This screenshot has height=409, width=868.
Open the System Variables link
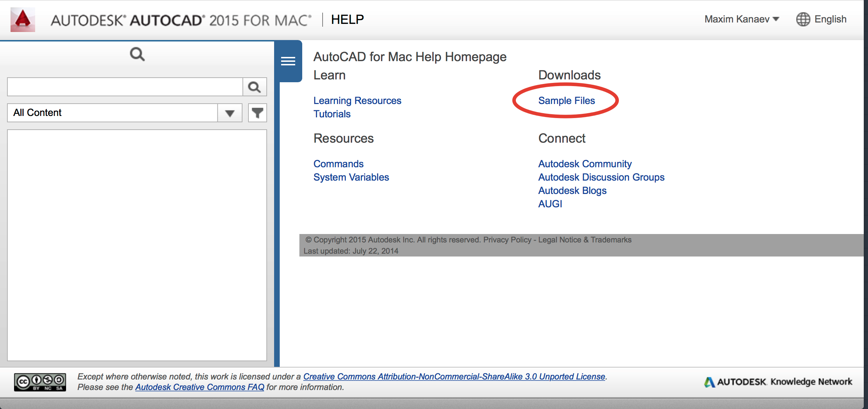click(x=351, y=177)
